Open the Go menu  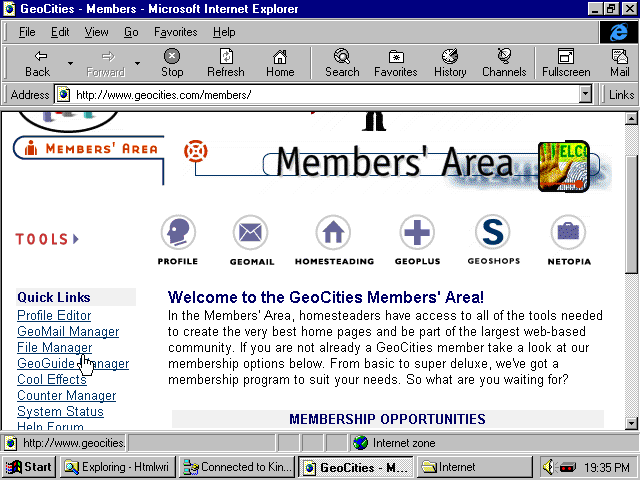click(131, 32)
